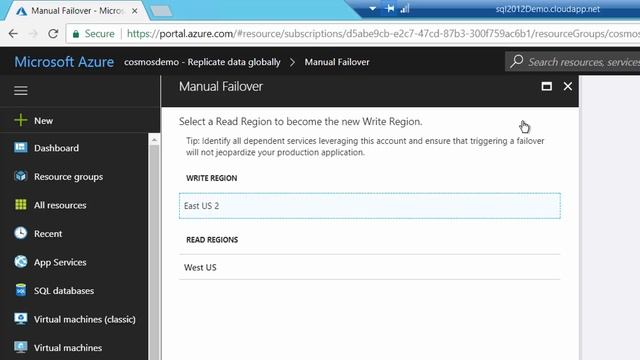Reload the page with refresh icon
640x360 pixels.
click(x=53, y=33)
